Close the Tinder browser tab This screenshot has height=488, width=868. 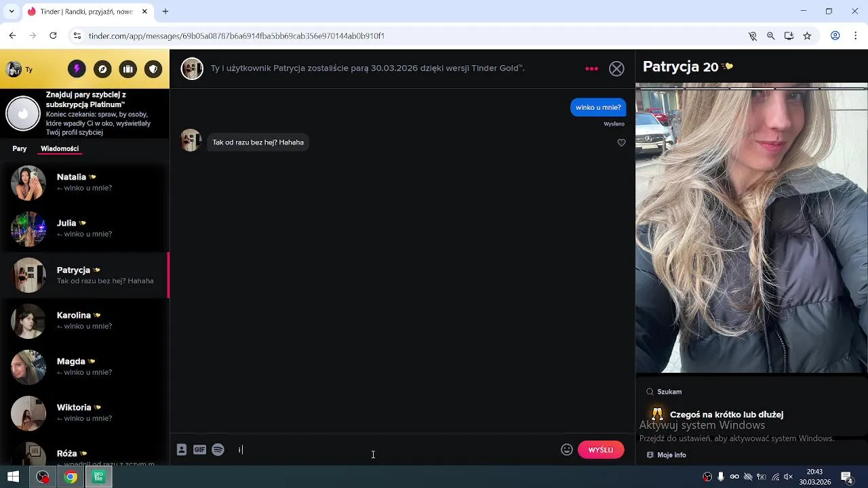coord(144,12)
